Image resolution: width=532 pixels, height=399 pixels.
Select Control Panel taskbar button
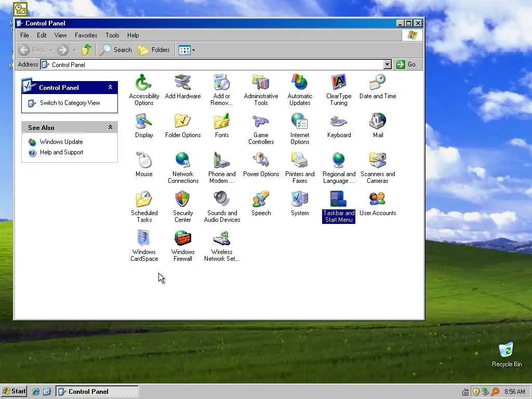click(97, 392)
